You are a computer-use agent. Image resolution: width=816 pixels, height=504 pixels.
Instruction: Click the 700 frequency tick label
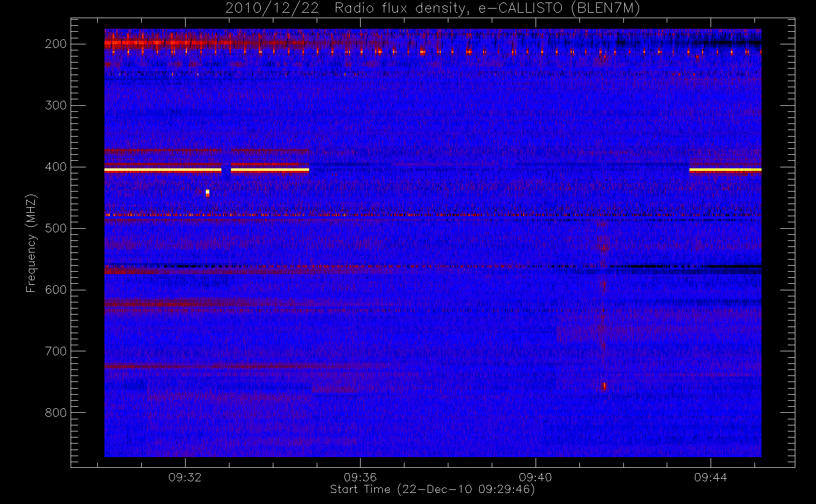click(56, 351)
